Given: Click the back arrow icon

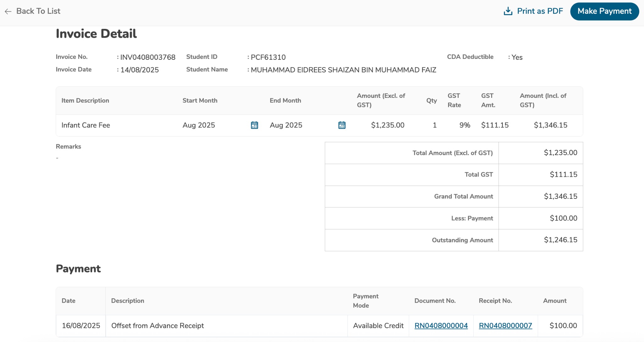Looking at the screenshot, I should 8,11.
